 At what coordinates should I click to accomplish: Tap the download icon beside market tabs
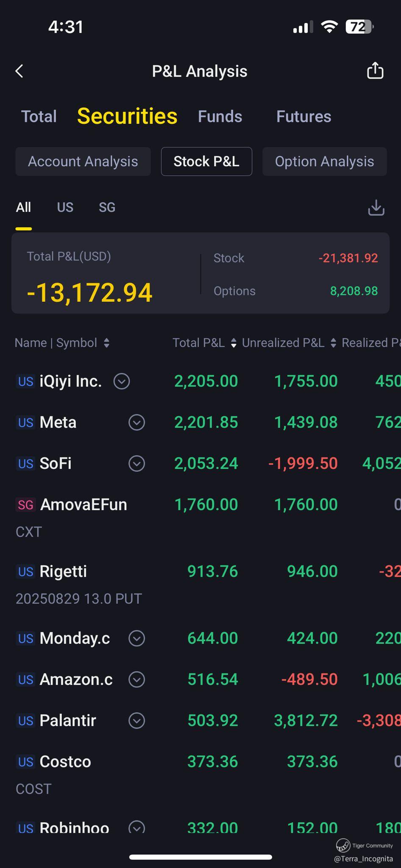[x=376, y=208]
